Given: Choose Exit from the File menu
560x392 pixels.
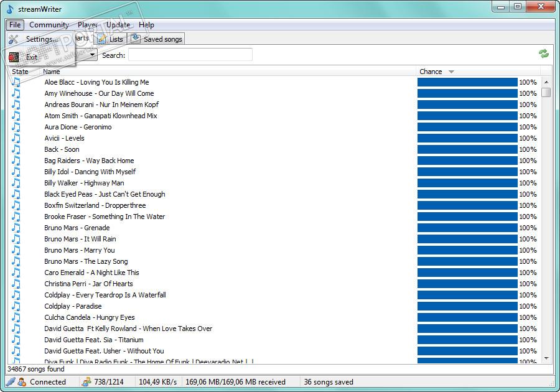Looking at the screenshot, I should coord(40,57).
